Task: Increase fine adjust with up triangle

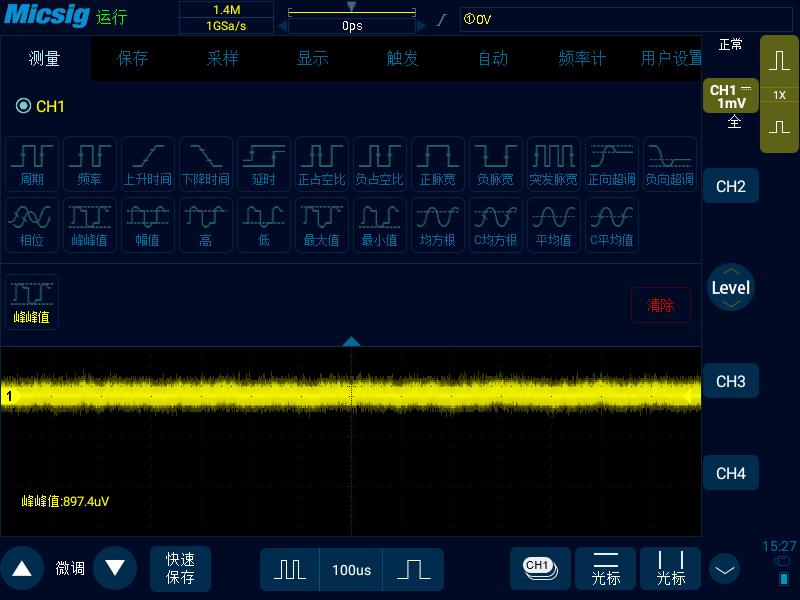Action: point(22,568)
